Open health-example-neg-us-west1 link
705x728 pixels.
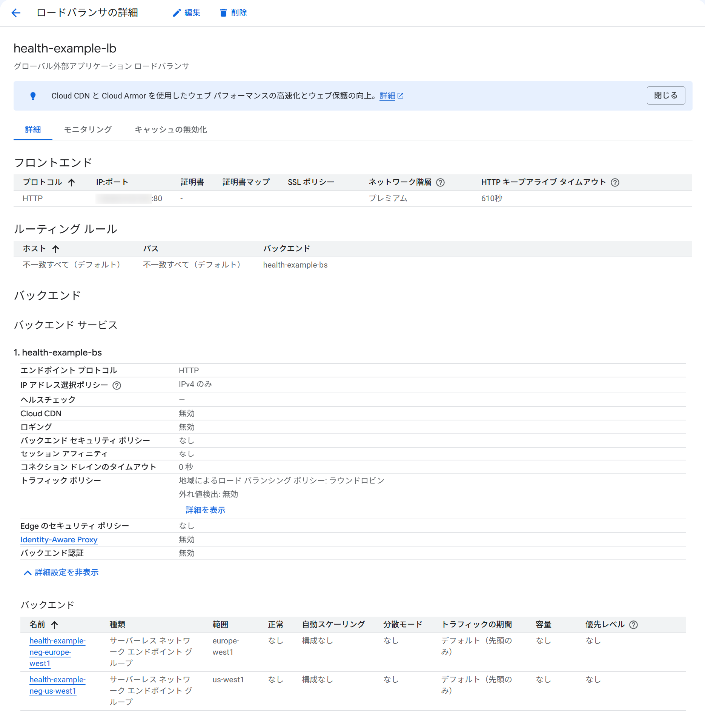[x=57, y=685]
